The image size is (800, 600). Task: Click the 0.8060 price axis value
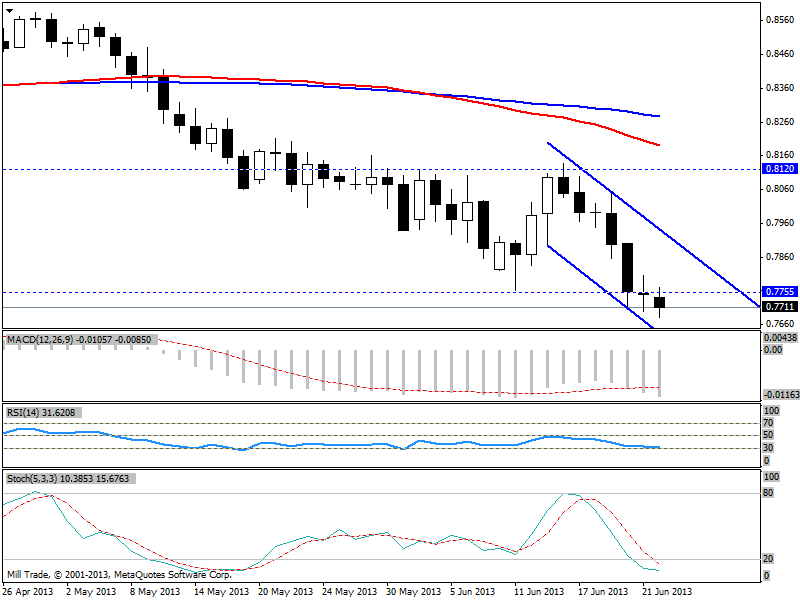[780, 189]
